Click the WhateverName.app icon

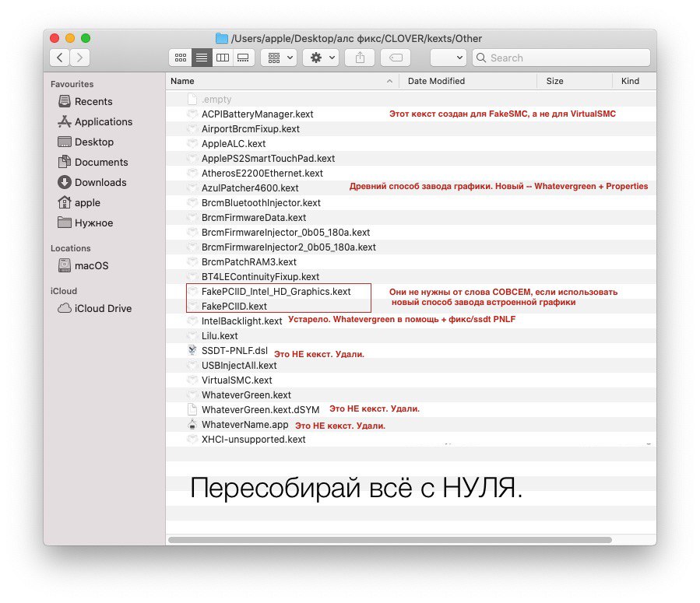pyautogui.click(x=192, y=424)
